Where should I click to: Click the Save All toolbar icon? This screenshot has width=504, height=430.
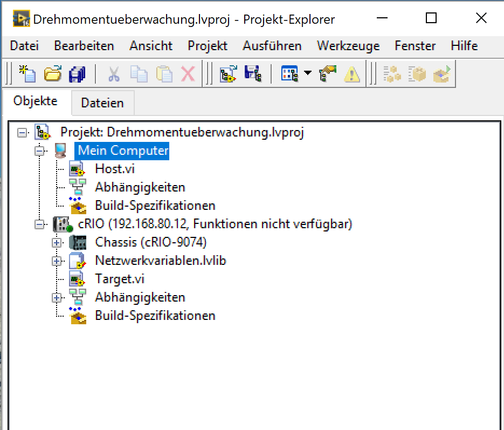click(x=78, y=74)
